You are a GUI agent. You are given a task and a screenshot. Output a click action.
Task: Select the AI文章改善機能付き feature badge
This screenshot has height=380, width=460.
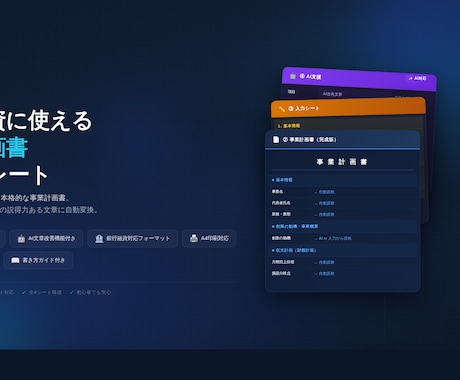[x=46, y=239]
